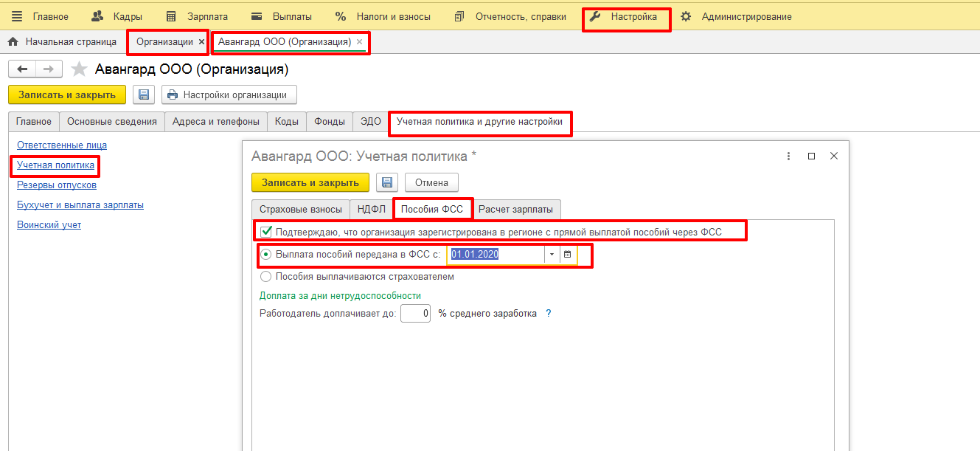Select 'Пособия выплачиваются страхователем' radio
Viewport: 980px width, 451px height.
[266, 277]
